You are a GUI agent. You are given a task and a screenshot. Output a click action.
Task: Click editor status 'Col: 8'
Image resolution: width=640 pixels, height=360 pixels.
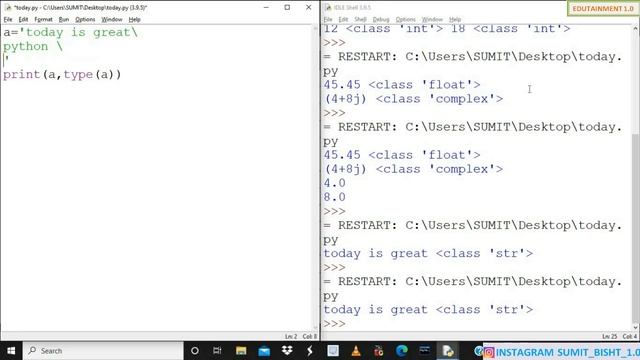coord(309,336)
